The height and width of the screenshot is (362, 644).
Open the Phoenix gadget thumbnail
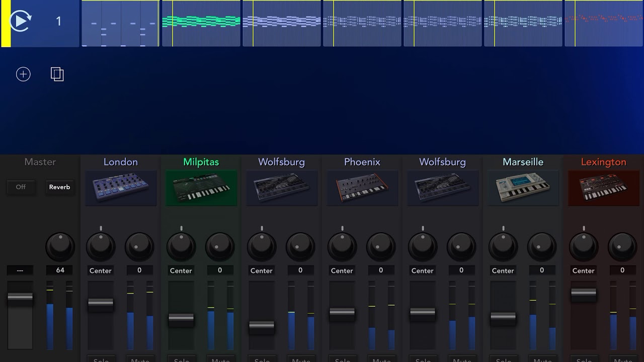[x=362, y=188]
